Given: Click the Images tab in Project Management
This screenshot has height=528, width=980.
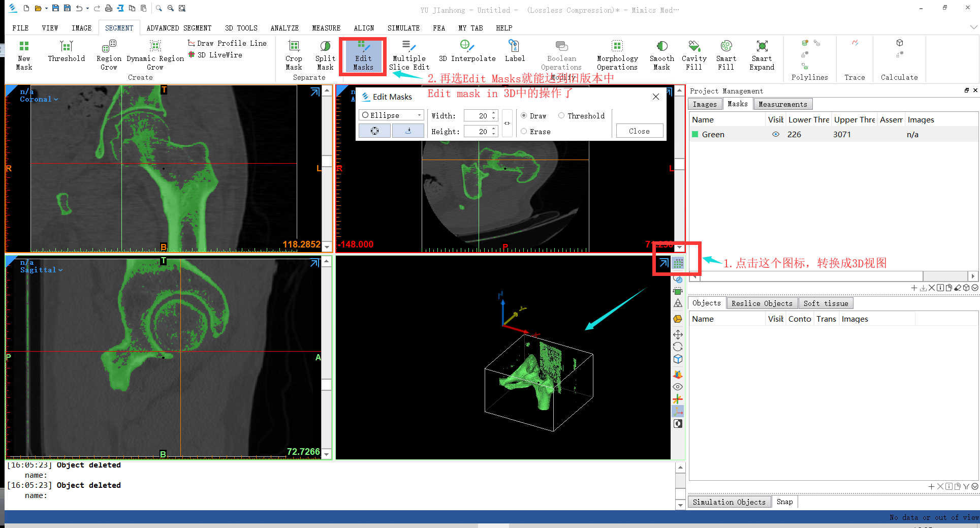Looking at the screenshot, I should (x=705, y=104).
